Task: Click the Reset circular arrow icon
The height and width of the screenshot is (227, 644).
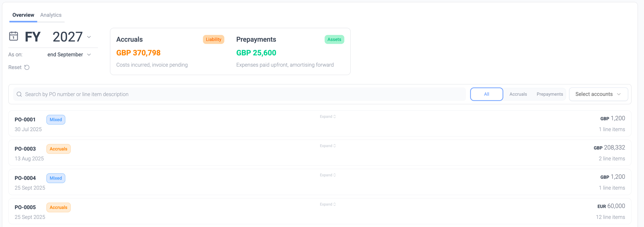Action: coord(27,67)
